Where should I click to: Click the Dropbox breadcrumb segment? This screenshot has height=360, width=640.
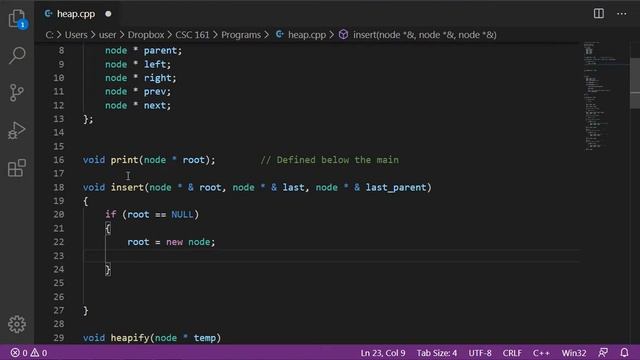click(x=146, y=35)
